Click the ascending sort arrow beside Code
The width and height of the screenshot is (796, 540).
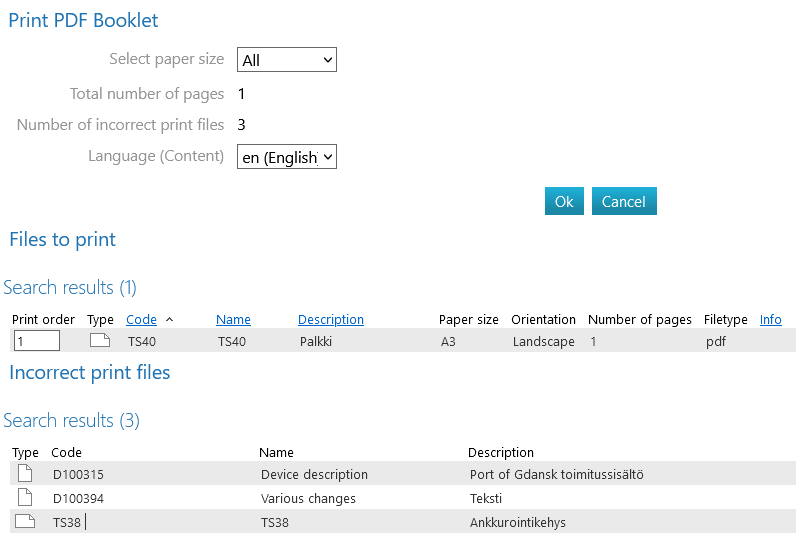(x=169, y=319)
